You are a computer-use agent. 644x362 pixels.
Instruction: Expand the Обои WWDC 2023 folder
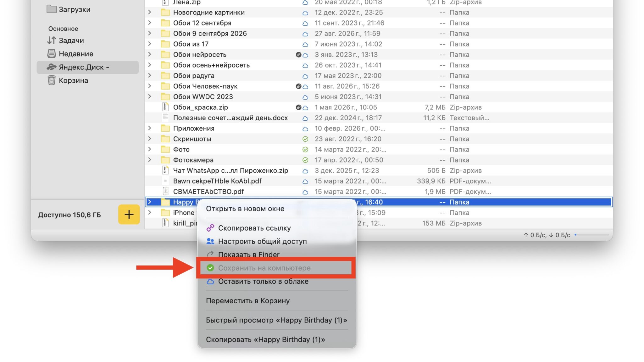tap(150, 96)
